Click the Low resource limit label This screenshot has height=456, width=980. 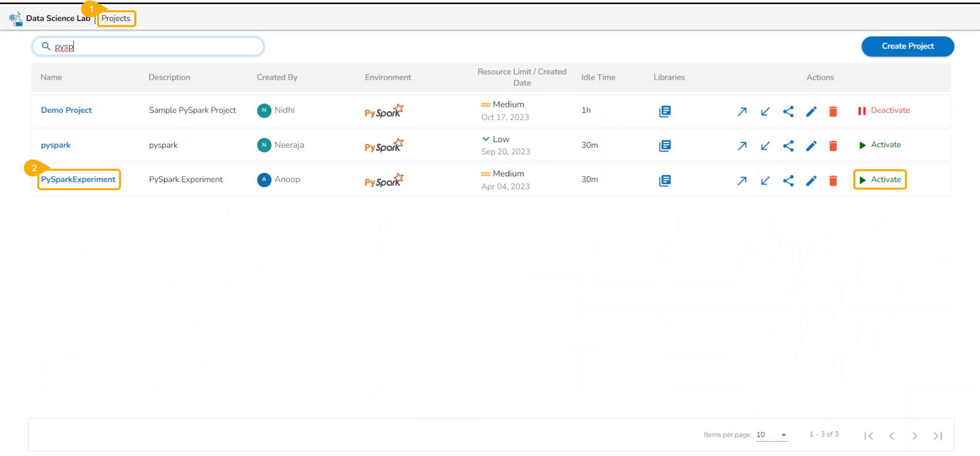pyautogui.click(x=501, y=139)
